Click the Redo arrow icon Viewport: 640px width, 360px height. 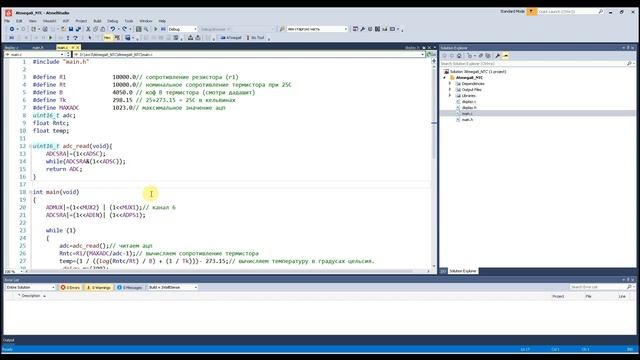(124, 29)
